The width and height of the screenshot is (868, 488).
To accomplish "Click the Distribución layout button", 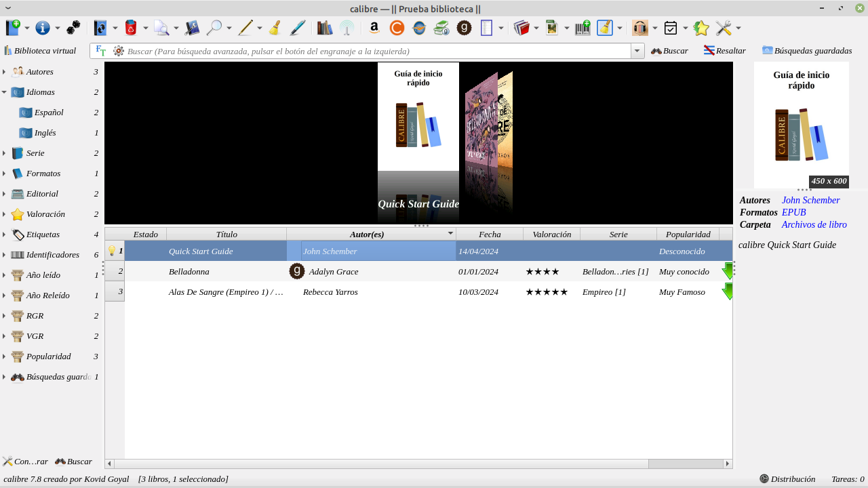I will tap(787, 479).
